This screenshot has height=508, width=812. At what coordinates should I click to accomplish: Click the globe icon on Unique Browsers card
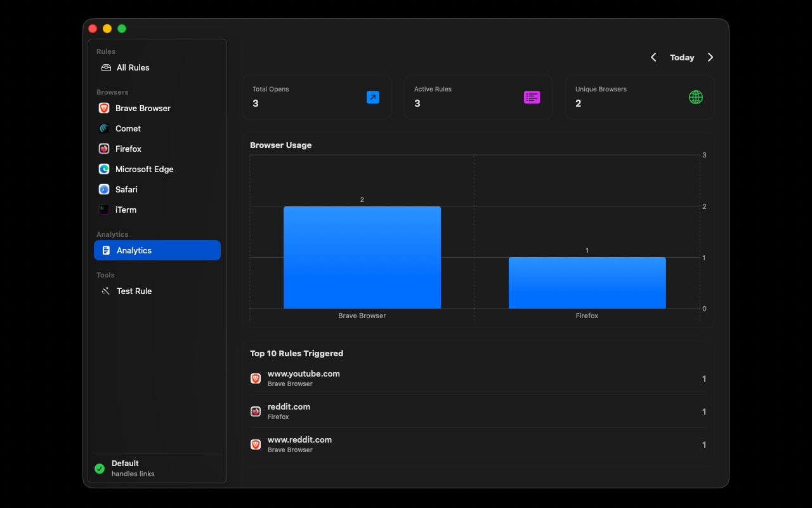pos(696,97)
